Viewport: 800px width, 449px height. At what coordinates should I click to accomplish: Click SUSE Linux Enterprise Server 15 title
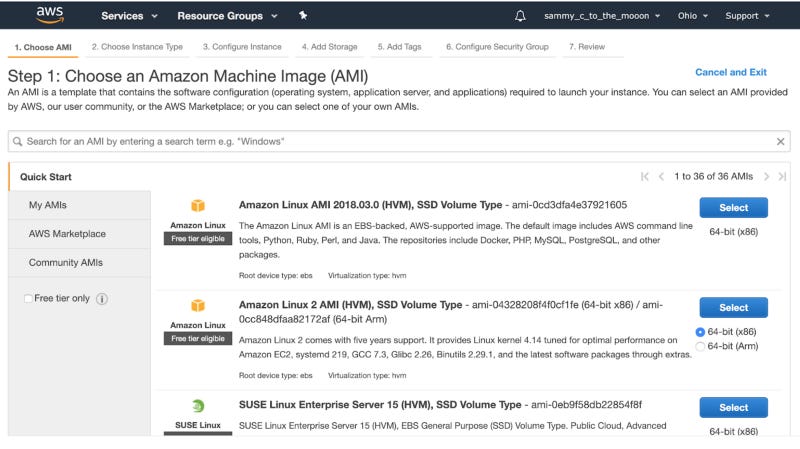[380, 405]
